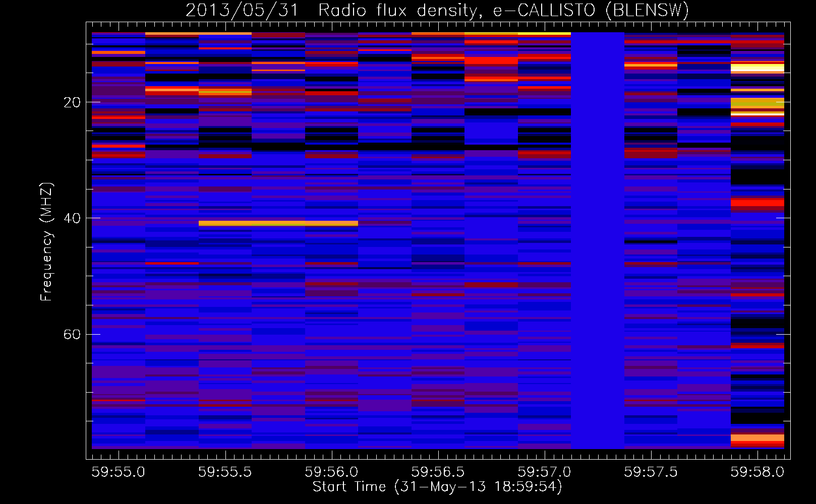Click the '59:58.0' time tick label
The width and height of the screenshot is (816, 504).
(757, 472)
